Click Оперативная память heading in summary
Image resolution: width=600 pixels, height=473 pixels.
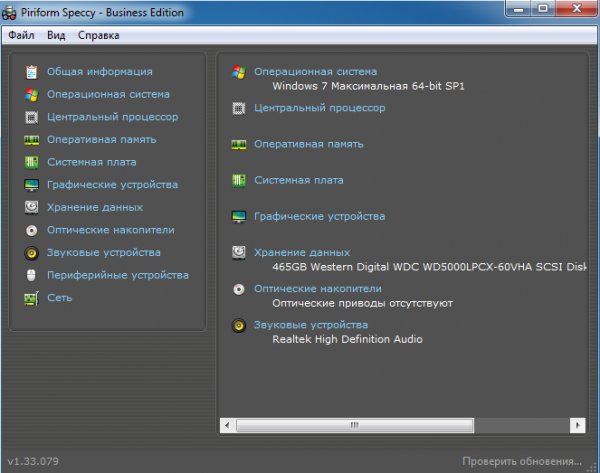309,144
